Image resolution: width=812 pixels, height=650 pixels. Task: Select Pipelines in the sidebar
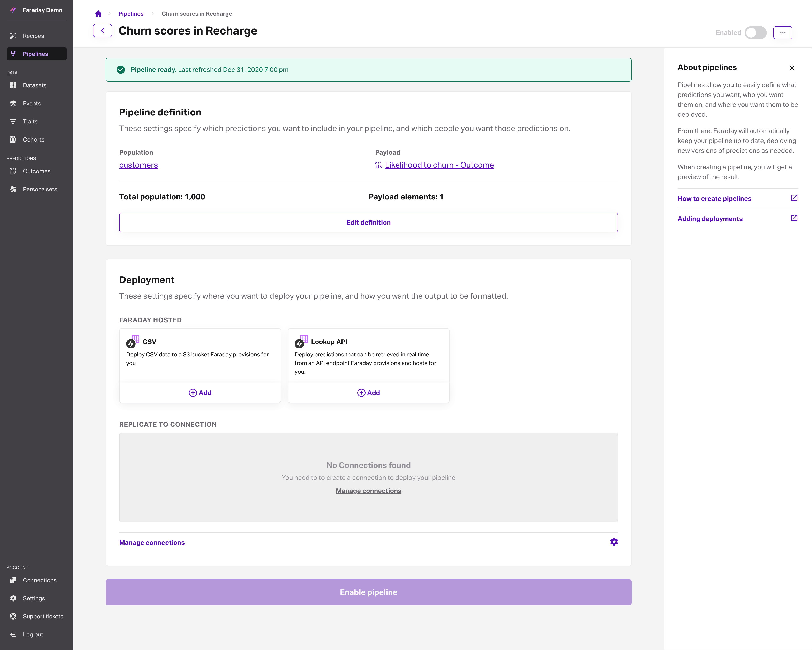click(37, 54)
